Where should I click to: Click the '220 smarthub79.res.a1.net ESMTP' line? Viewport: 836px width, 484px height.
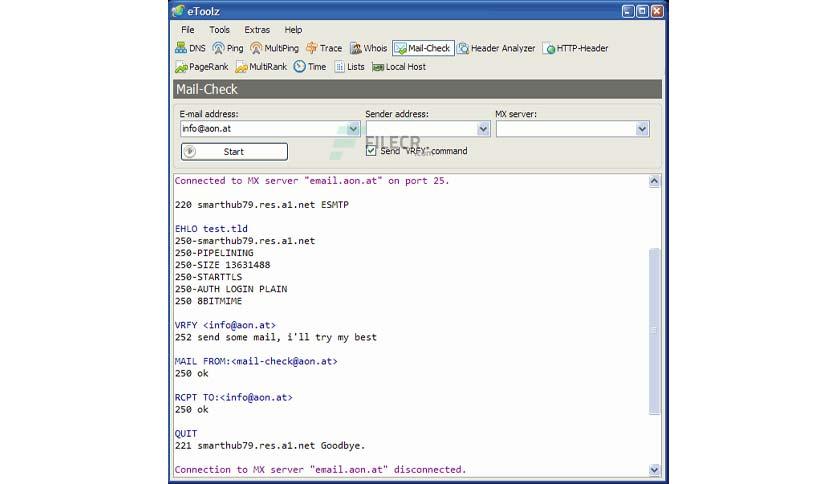tap(262, 205)
